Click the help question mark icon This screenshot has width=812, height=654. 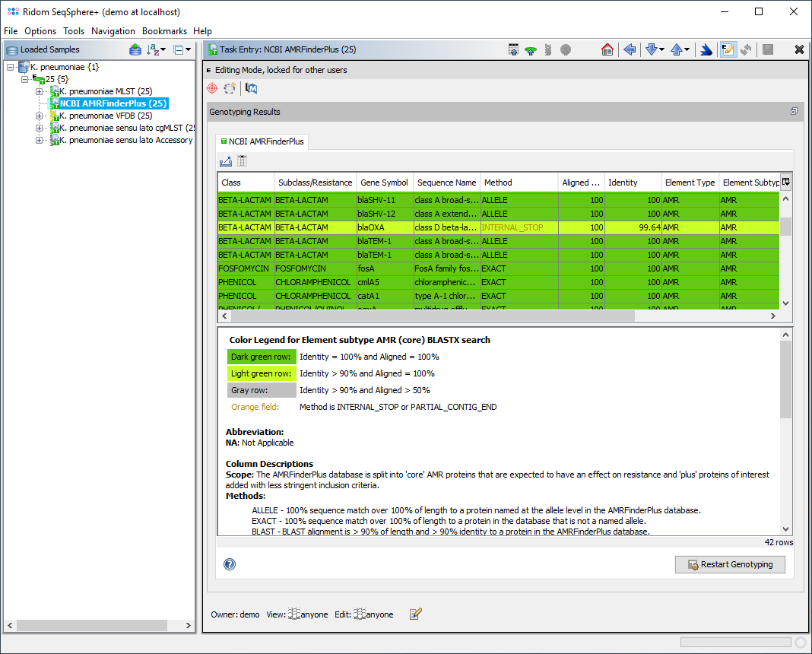(230, 564)
